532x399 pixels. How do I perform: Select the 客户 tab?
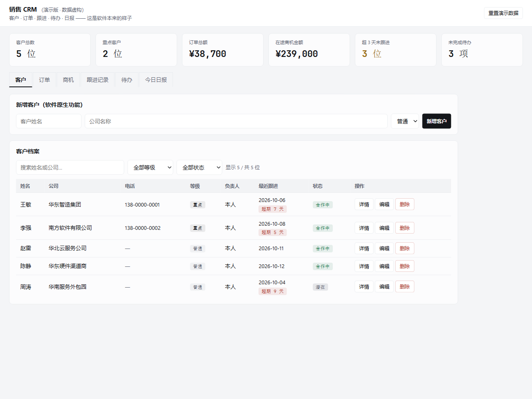click(21, 80)
